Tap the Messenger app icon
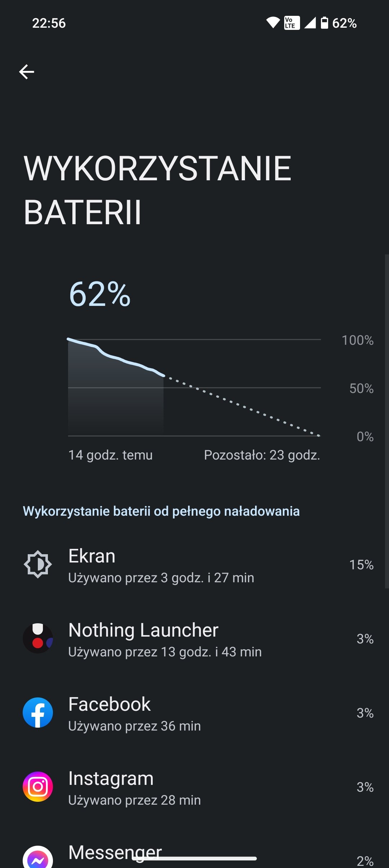Viewport: 389px width, 868px height. (38, 858)
